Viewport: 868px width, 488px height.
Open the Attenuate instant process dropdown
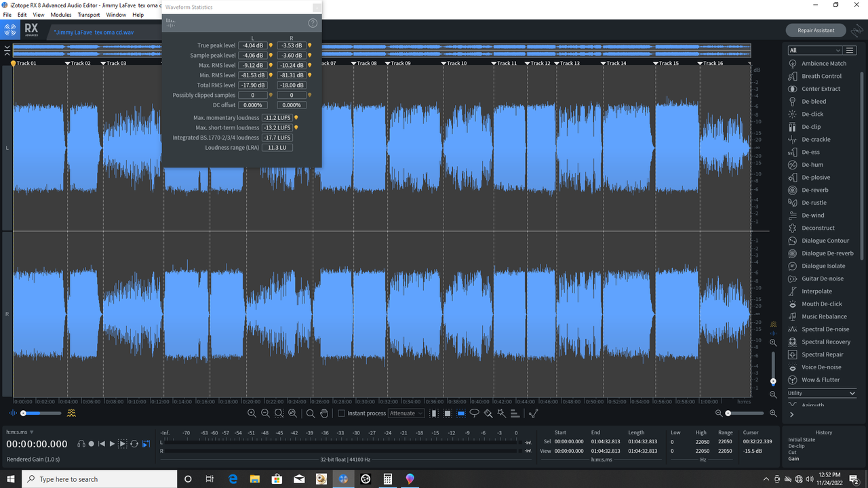click(x=406, y=413)
